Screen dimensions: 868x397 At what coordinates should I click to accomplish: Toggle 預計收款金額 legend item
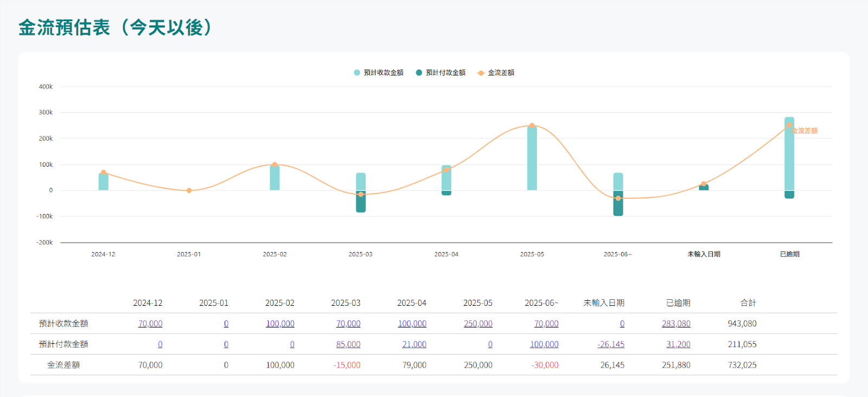click(x=379, y=73)
